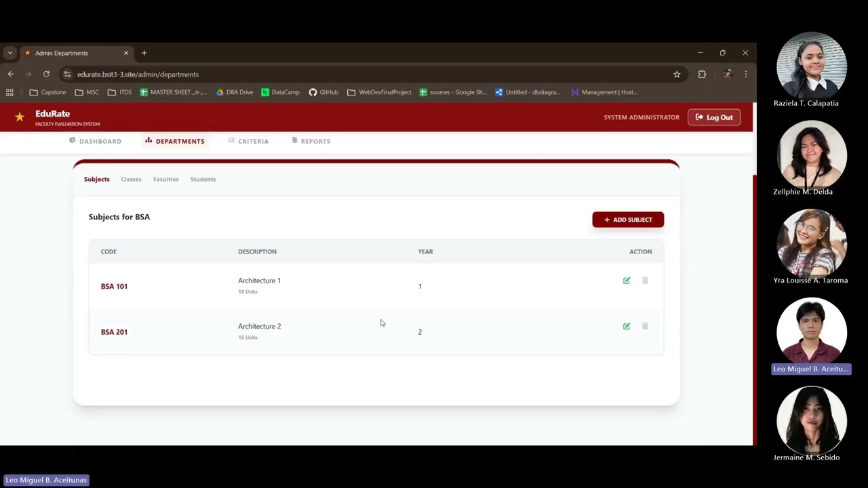Open the DataCamp bookmark
This screenshot has width=868, height=488.
(x=280, y=92)
